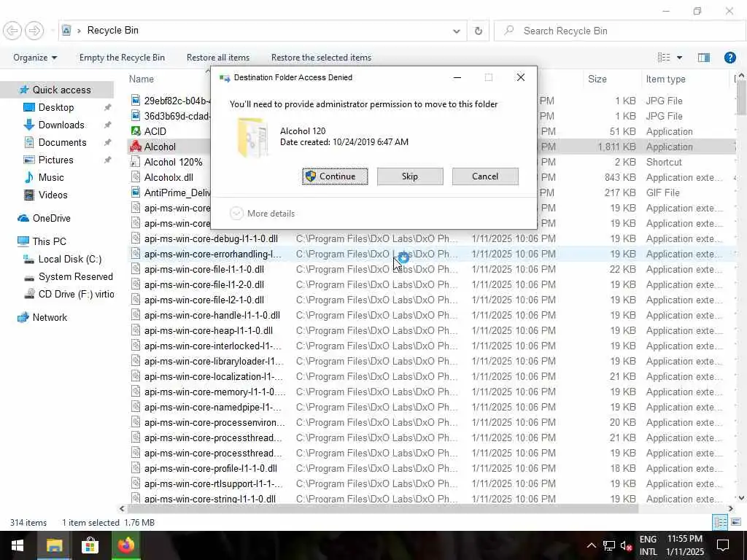Select api-ms-win-core-handle-l1-1-0.dll
Viewport: 747px width, 560px height.
point(212,315)
